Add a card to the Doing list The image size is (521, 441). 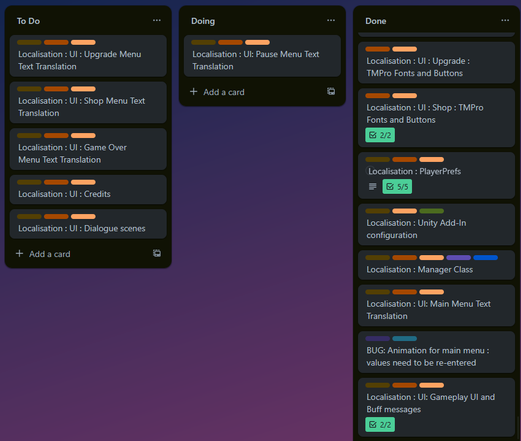[x=224, y=92]
